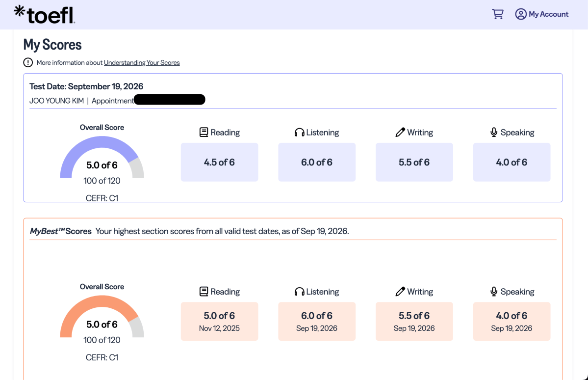Screen dimensions: 588x380
Task: Click the Listening headphones icon in MyBest Scores
Action: pyautogui.click(x=299, y=292)
